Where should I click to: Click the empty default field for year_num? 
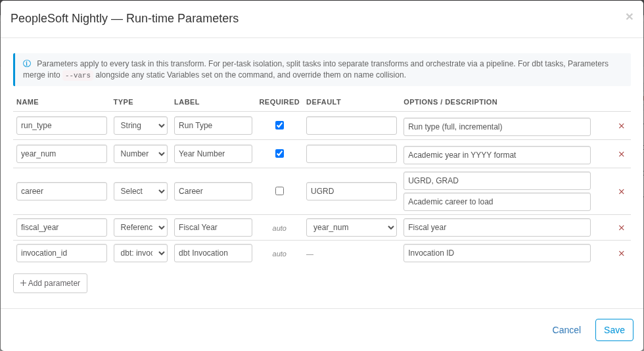[x=352, y=154]
